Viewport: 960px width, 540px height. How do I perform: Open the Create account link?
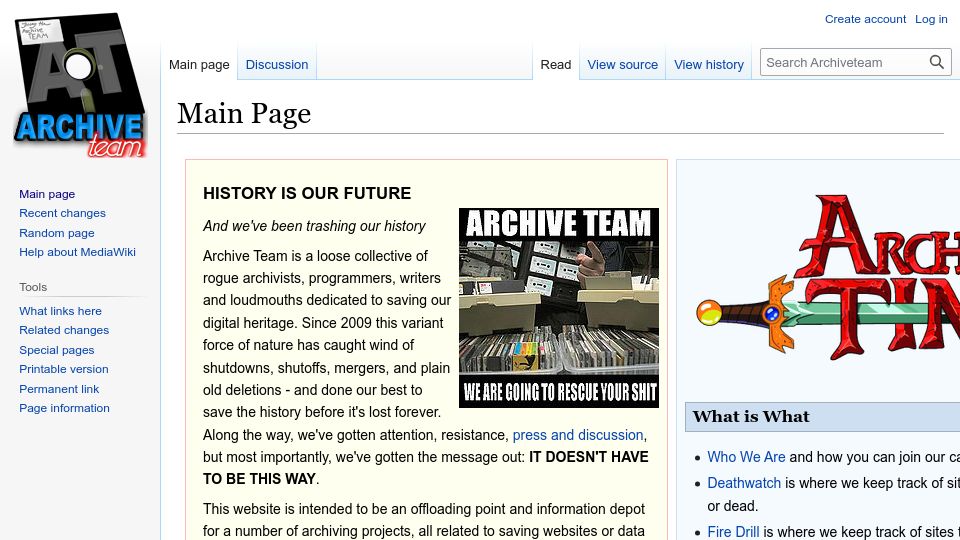pyautogui.click(x=865, y=19)
